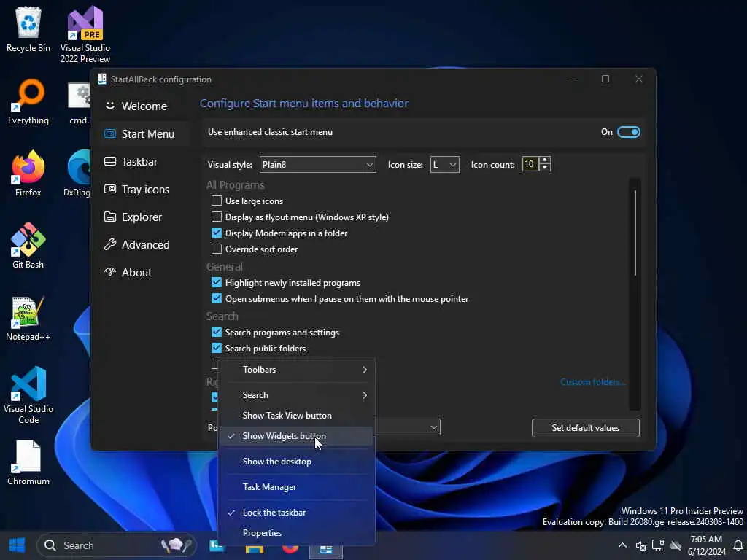Click the Custom folders link
The image size is (747, 560).
[592, 382]
